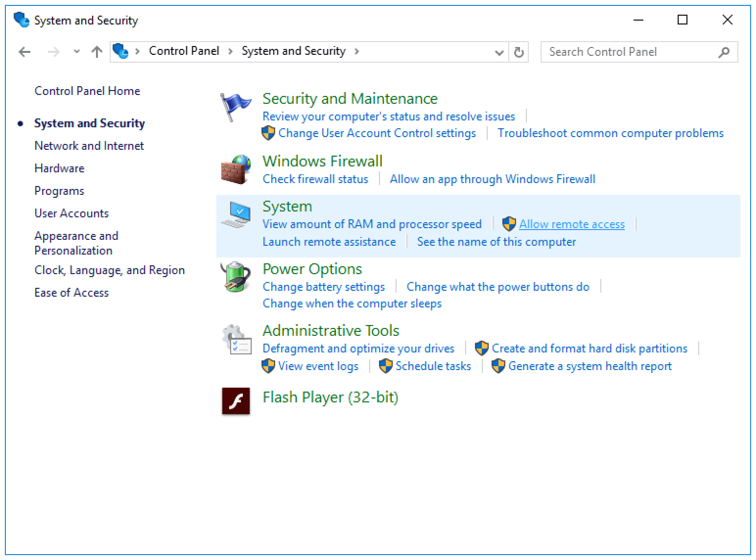Screen dimensions: 756x560
Task: Open the recent locations dropdown arrow
Action: coord(76,52)
